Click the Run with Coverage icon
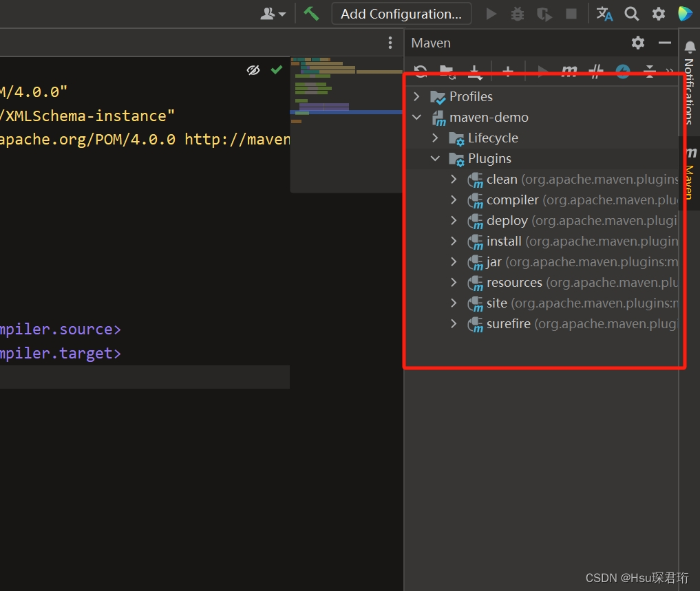The width and height of the screenshot is (700, 591). click(544, 14)
